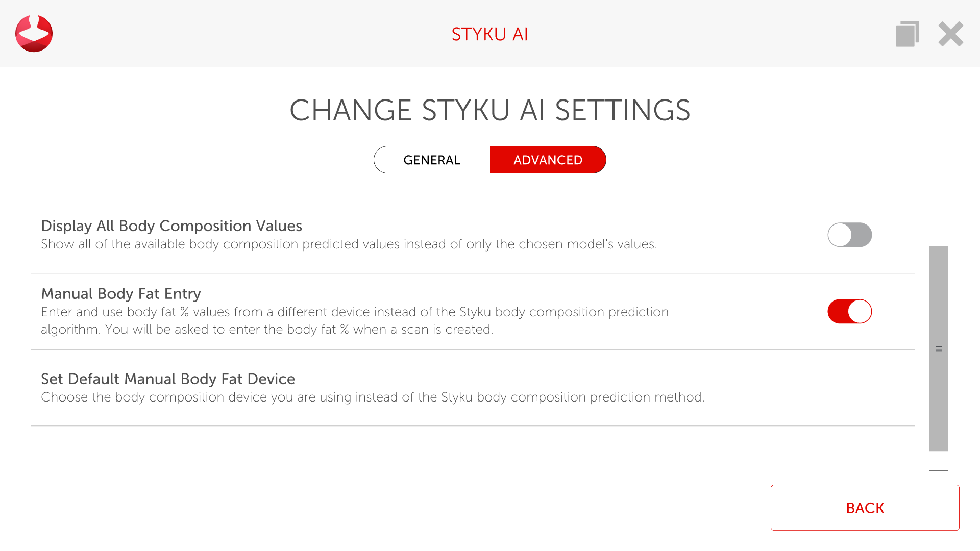Click the CHANGE STYKU AI SETTINGS heading
This screenshot has width=980, height=551.
coord(489,110)
